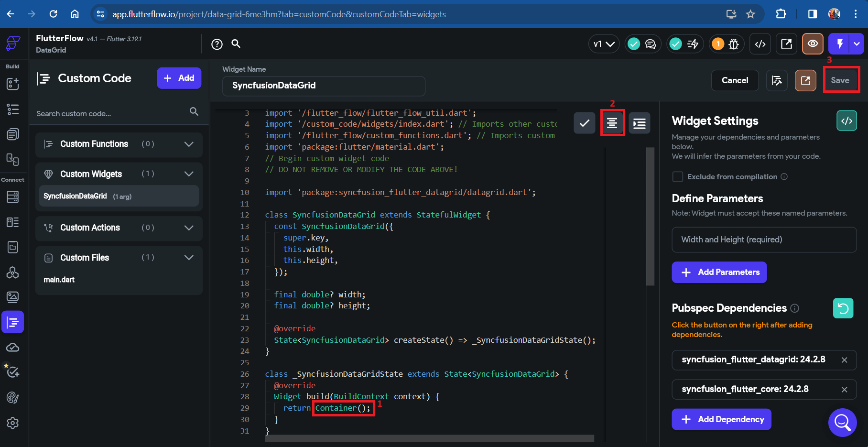
Task: Click the indent boilerplate code icon
Action: (x=640, y=123)
